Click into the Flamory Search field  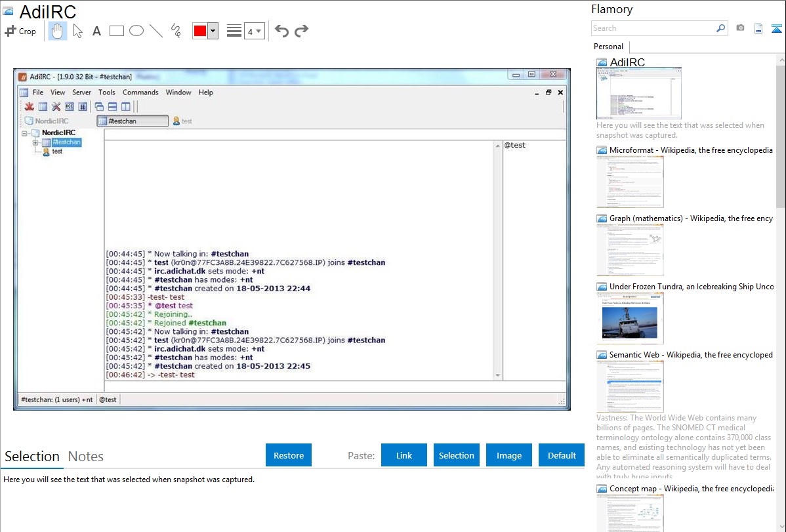click(653, 28)
